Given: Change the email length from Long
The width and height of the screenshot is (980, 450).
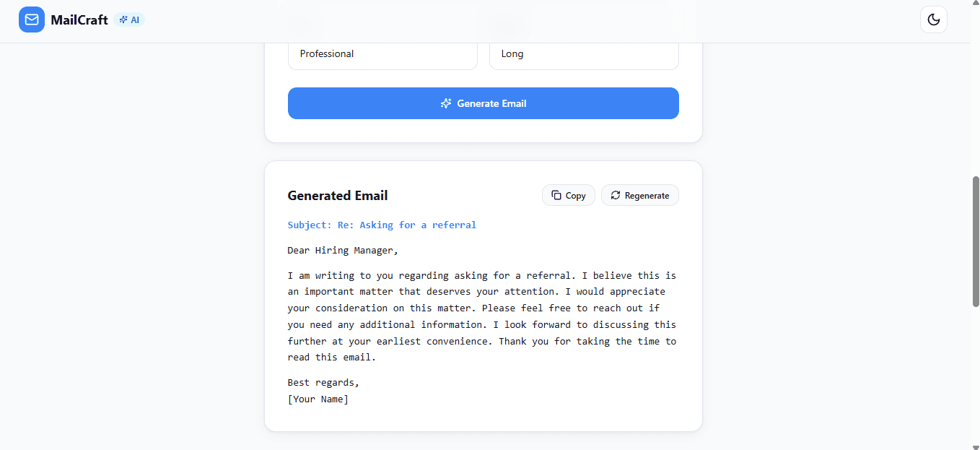Looking at the screenshot, I should 584,53.
